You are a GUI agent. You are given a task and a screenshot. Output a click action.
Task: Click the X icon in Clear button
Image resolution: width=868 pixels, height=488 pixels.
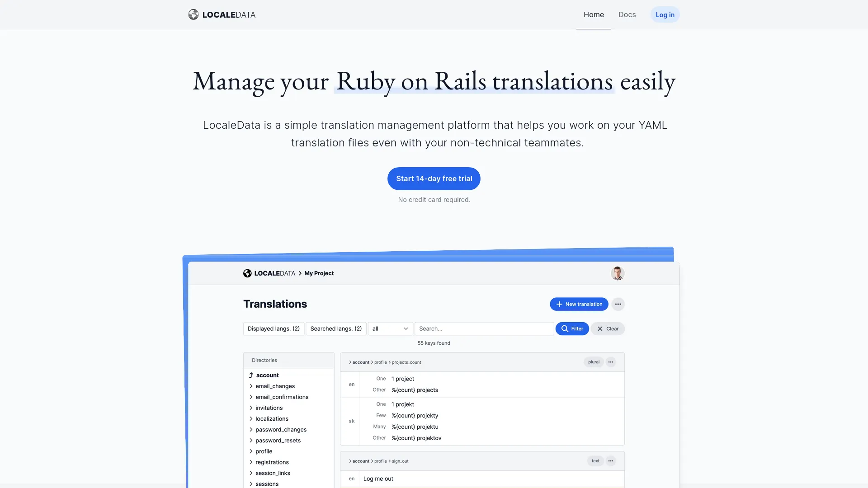pyautogui.click(x=600, y=328)
